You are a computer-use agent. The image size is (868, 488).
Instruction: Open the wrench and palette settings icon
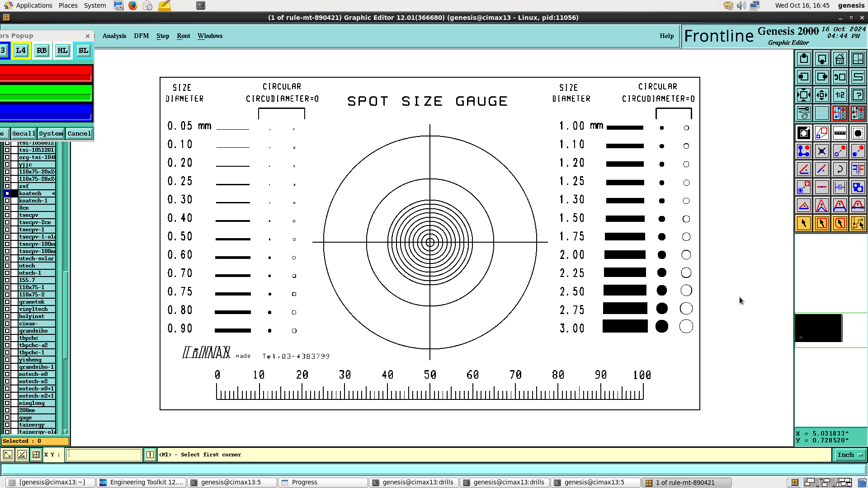pyautogui.click(x=804, y=113)
